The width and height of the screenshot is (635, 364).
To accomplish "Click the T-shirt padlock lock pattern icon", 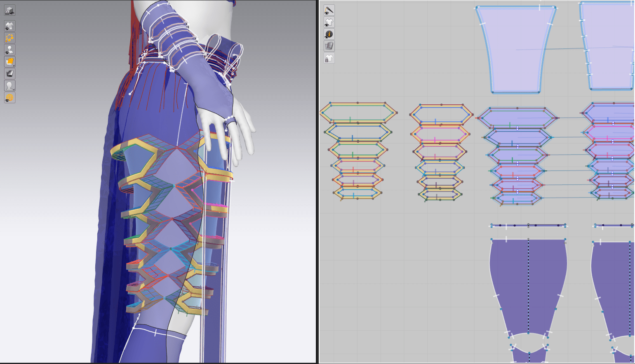I will 329,59.
